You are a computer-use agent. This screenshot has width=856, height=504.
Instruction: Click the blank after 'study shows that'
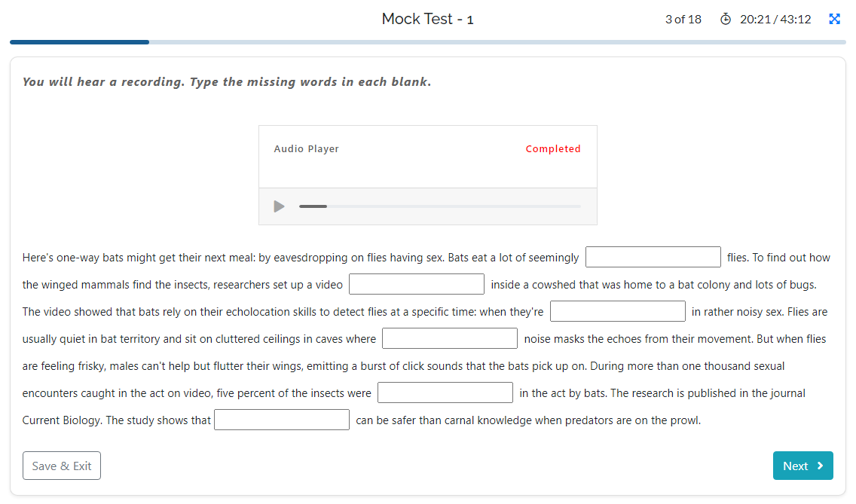point(282,420)
